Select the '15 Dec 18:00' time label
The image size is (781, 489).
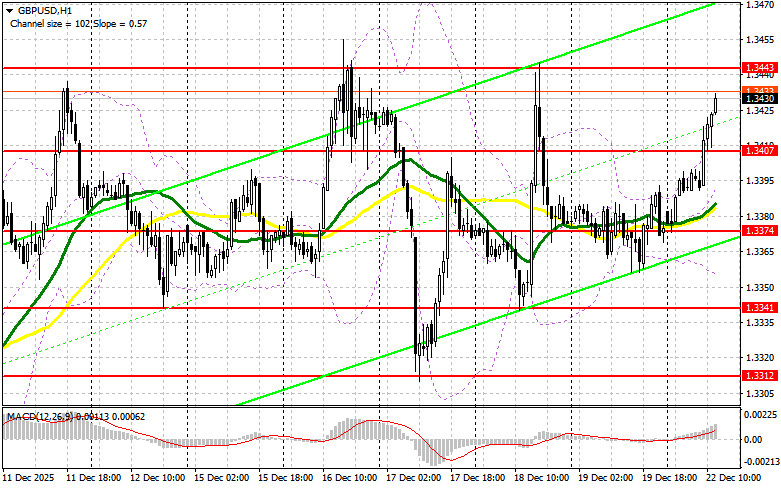[286, 478]
